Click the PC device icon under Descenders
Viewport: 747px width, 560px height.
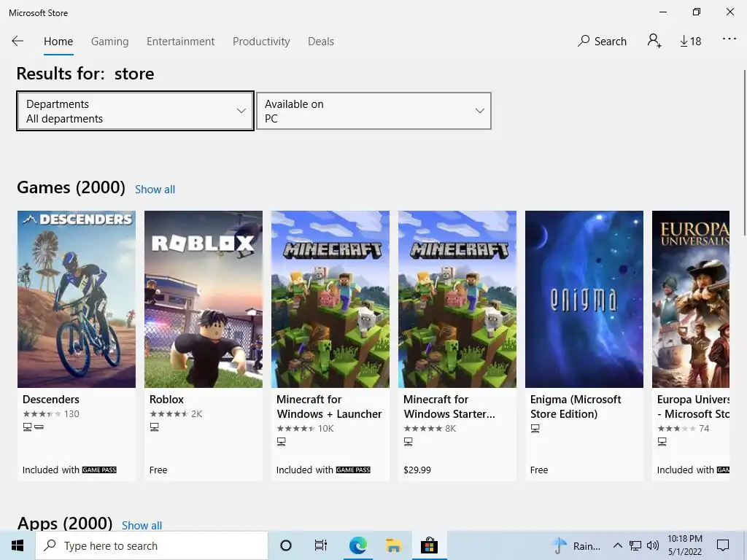(x=28, y=427)
